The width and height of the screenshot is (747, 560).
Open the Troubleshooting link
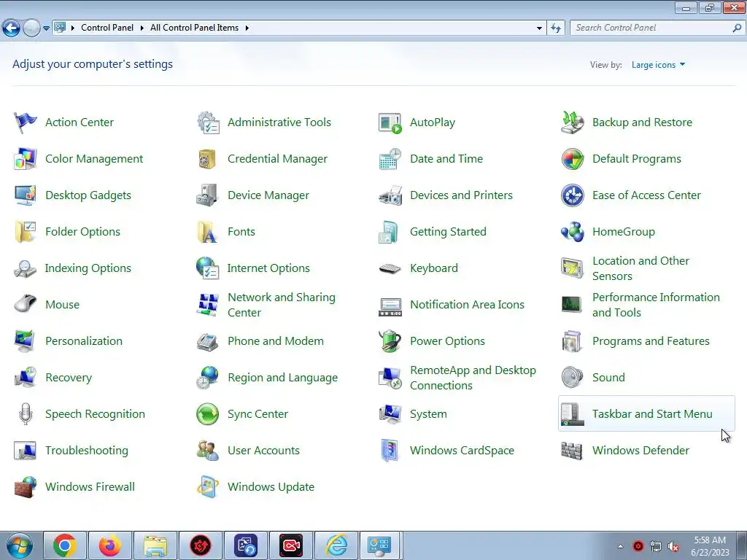point(87,451)
